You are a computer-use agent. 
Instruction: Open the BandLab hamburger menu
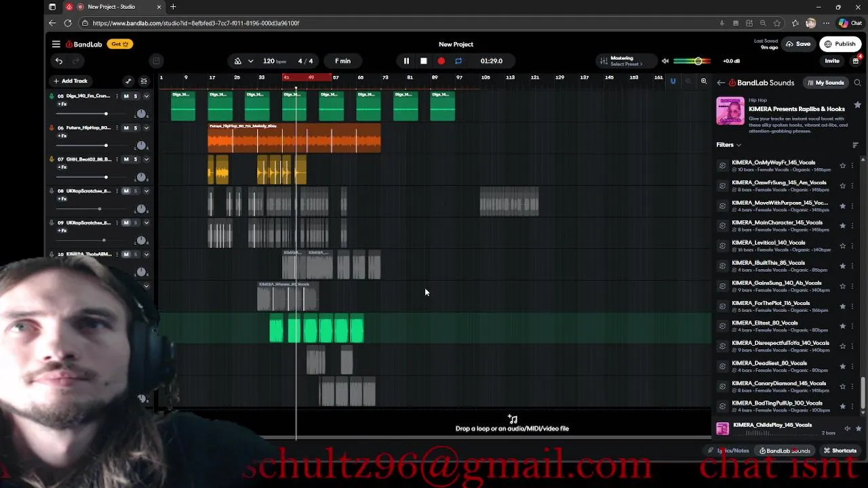coord(56,44)
